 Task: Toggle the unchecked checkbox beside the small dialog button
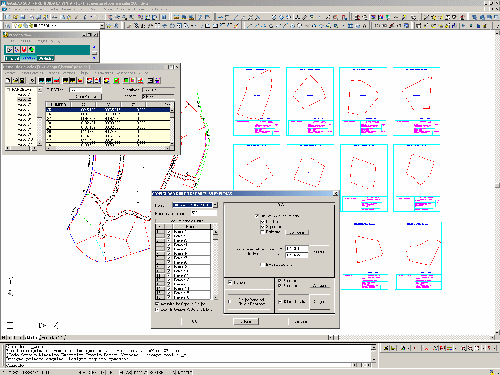coord(262,232)
